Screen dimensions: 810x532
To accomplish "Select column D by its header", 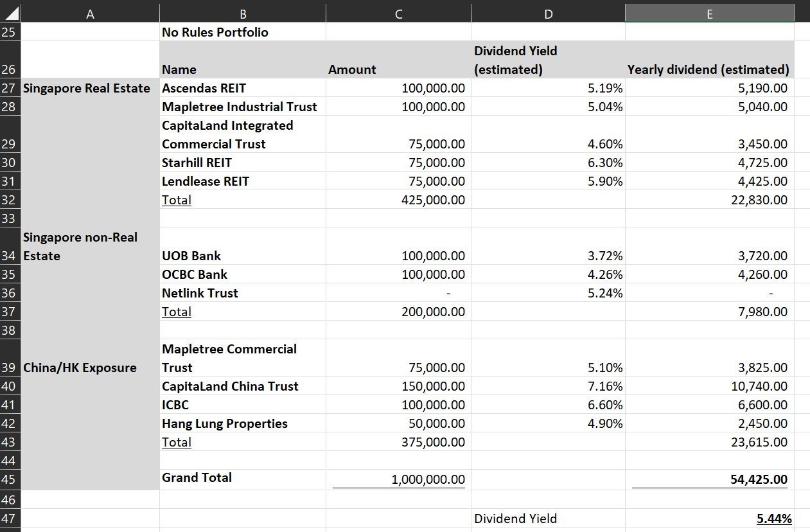I will [549, 13].
